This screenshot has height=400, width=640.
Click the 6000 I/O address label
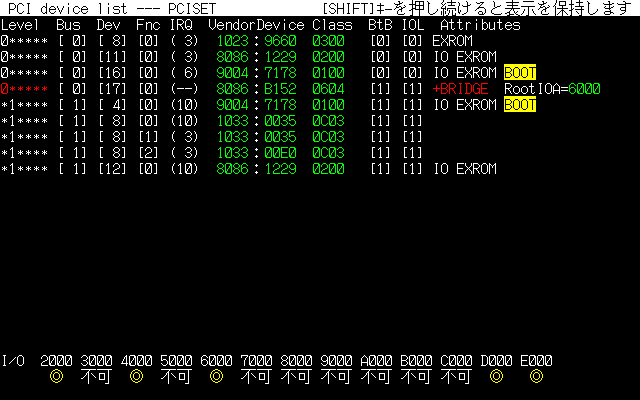pyautogui.click(x=216, y=361)
